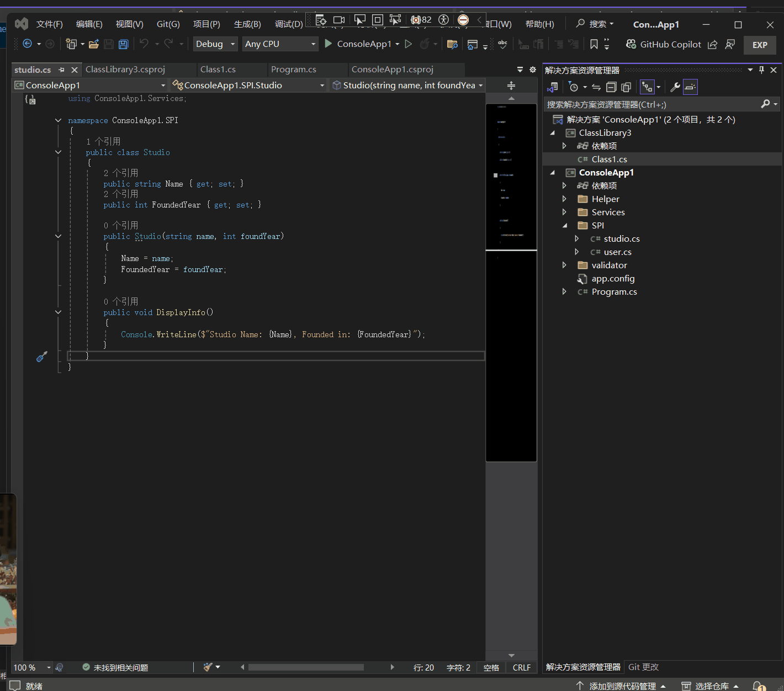Expand the validator folder
This screenshot has width=784, height=691.
(564, 265)
